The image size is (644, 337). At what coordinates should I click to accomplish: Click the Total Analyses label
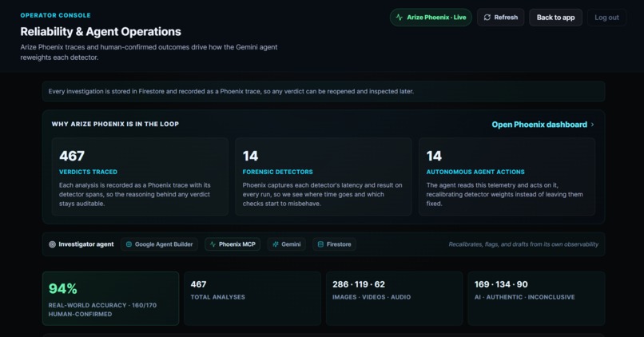[x=217, y=297]
